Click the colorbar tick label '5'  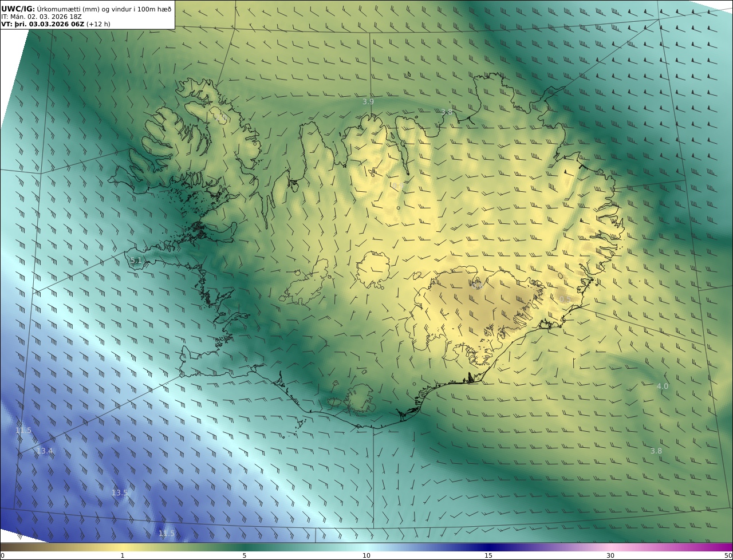(x=245, y=555)
